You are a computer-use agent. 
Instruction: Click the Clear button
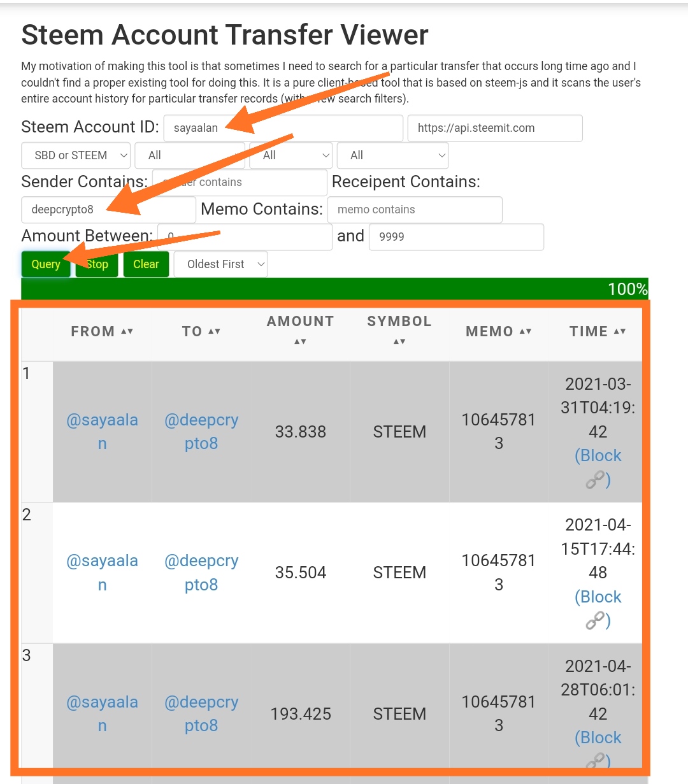(x=146, y=264)
